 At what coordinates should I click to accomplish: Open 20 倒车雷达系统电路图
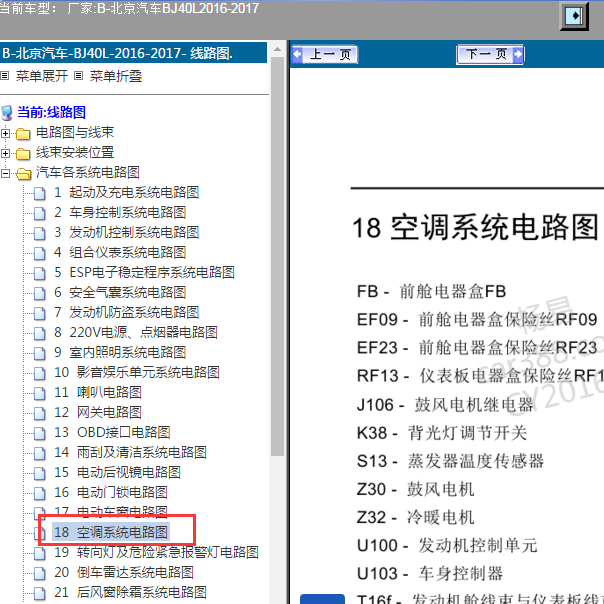point(124,572)
